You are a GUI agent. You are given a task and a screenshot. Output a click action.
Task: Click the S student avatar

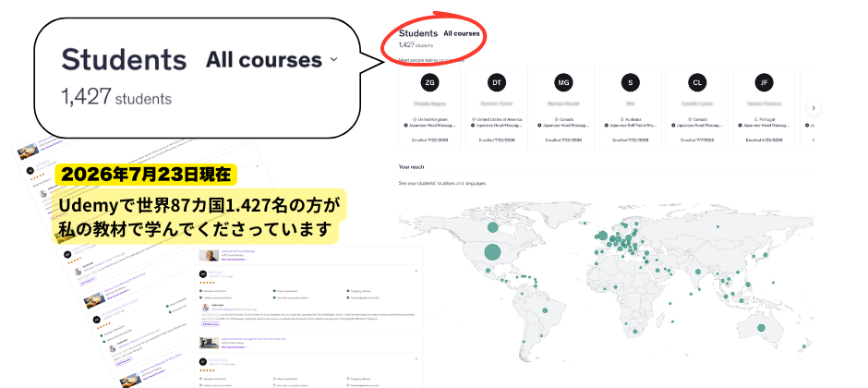pos(630,82)
